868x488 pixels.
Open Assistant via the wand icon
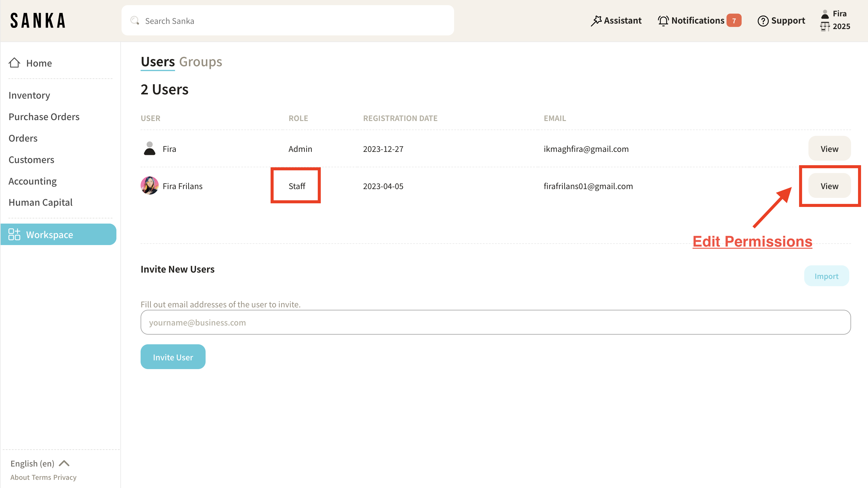click(x=596, y=21)
